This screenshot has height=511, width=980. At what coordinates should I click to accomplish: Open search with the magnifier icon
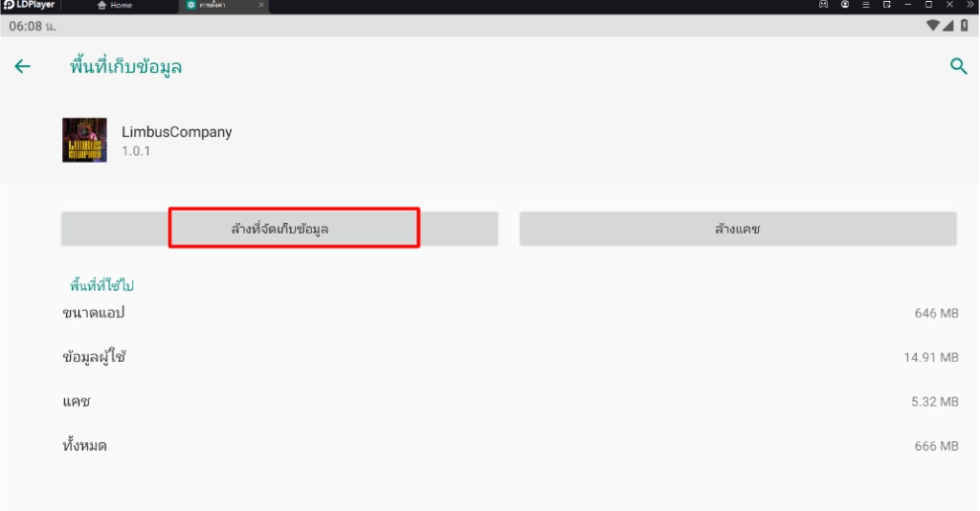point(958,66)
